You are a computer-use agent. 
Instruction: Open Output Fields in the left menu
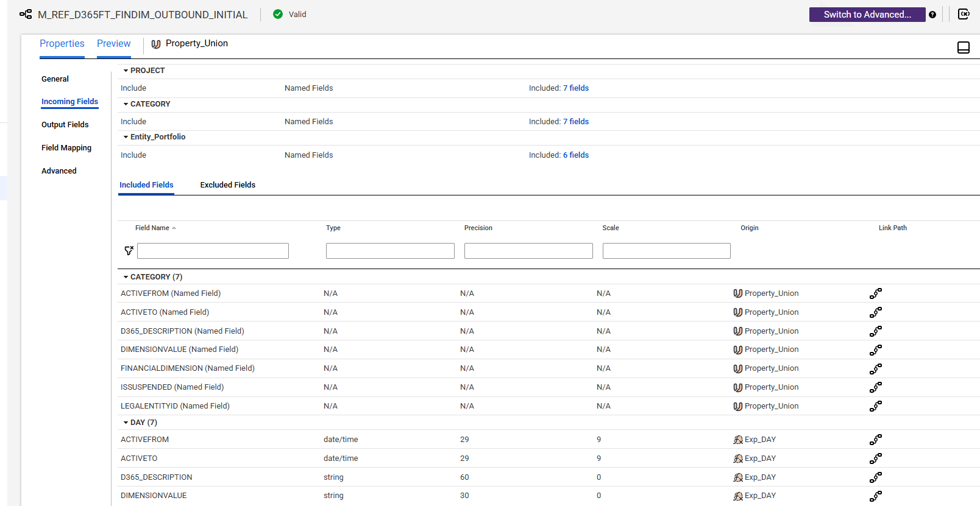(x=65, y=125)
